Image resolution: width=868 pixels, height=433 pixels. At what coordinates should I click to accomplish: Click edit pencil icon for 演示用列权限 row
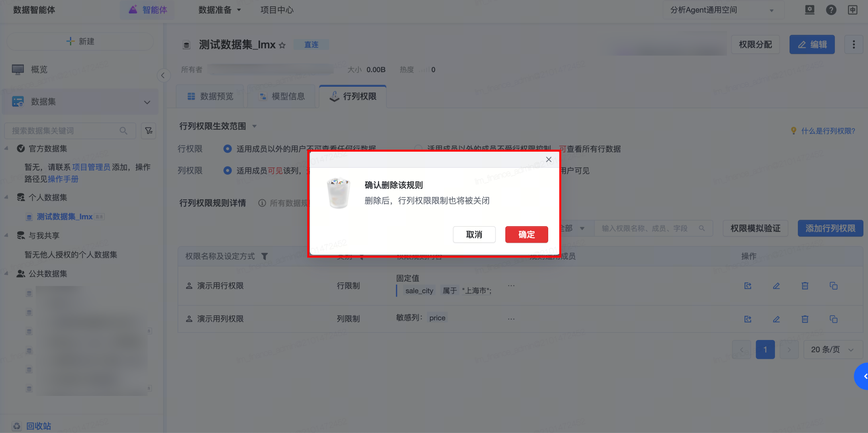776,319
